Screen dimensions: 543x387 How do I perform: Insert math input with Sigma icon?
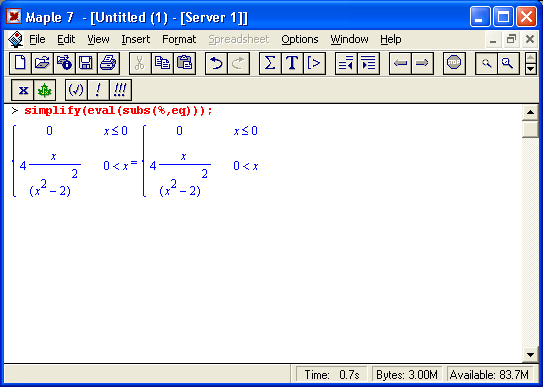click(270, 63)
